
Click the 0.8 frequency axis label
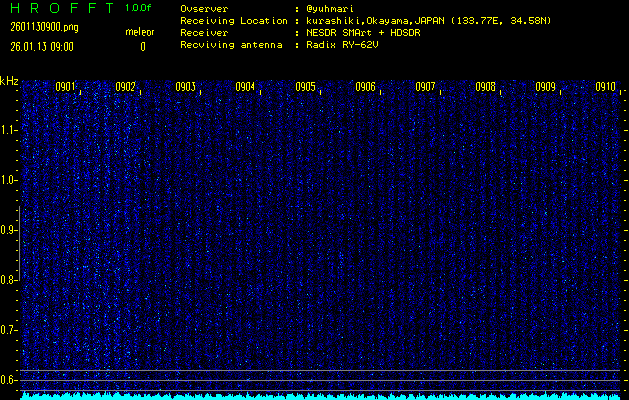9,280
